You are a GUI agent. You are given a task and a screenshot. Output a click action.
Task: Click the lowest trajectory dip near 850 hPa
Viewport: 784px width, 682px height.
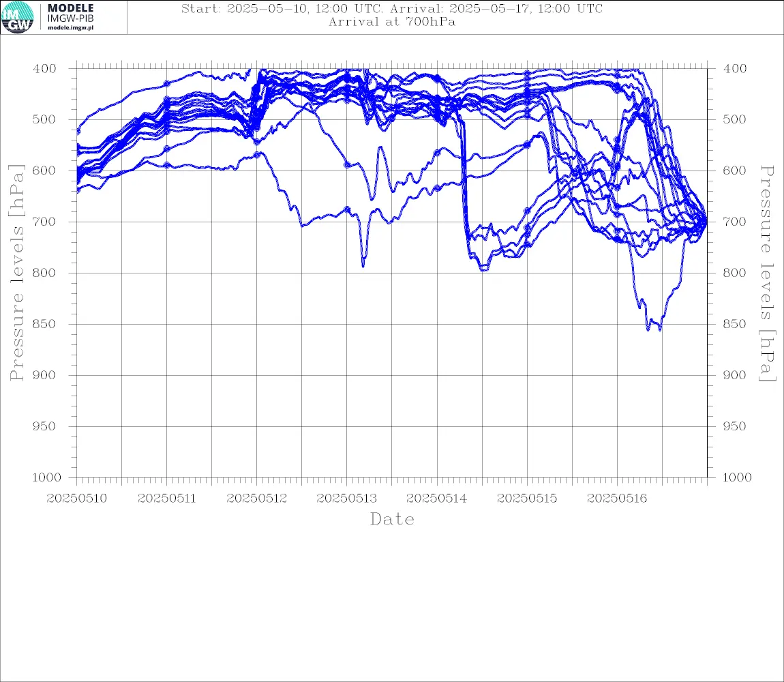pyautogui.click(x=654, y=324)
